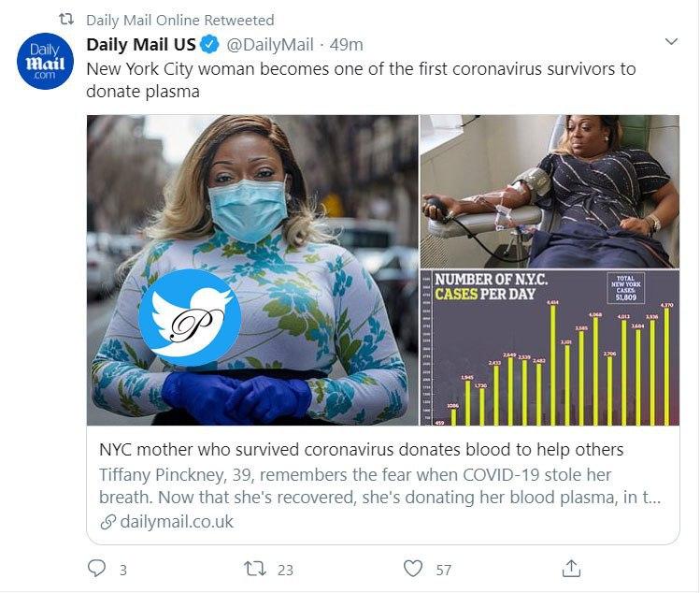This screenshot has height=593, width=700.
Task: Open the Daily Mail US profile name
Action: pos(141,45)
